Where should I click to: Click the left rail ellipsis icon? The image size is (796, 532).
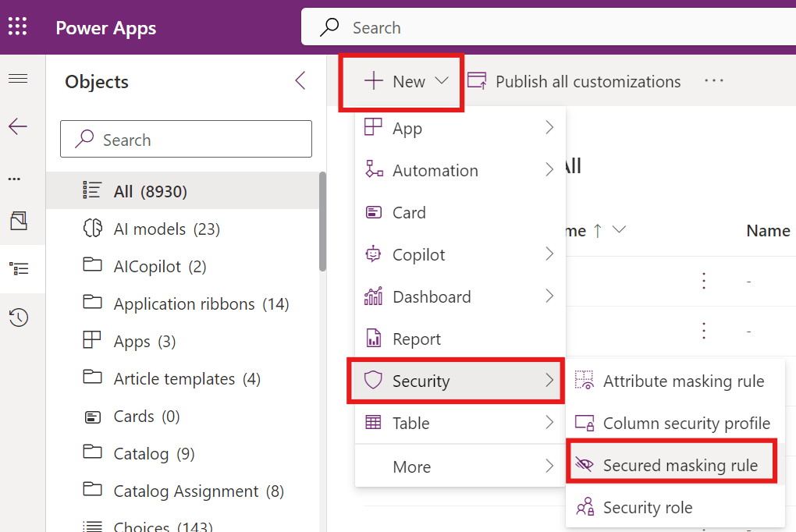[14, 179]
